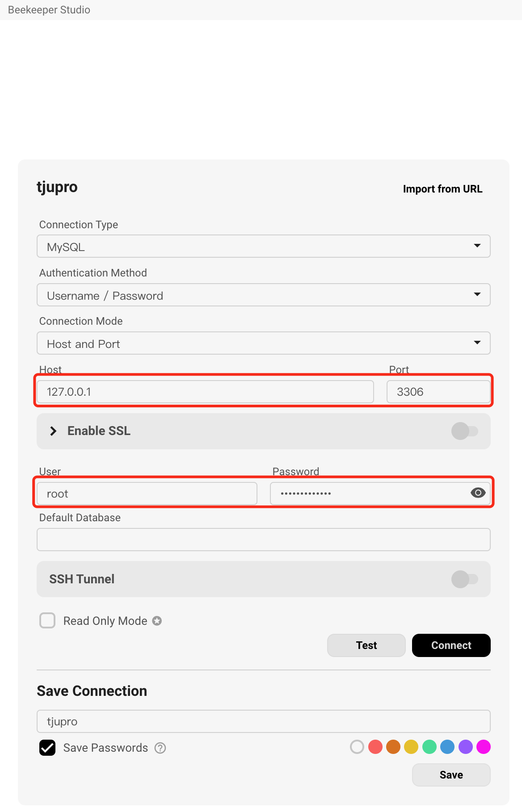Screen dimensions: 522x812
Task: Open the Authentication Method dropdown
Action: [264, 295]
